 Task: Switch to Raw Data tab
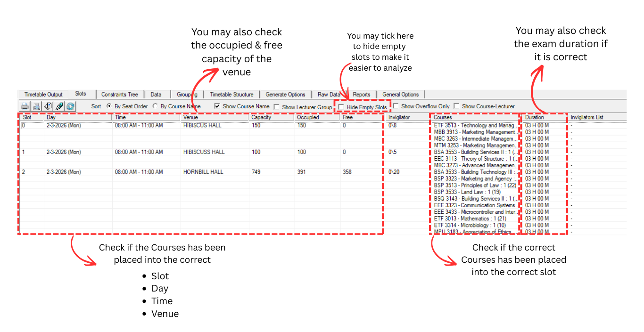(x=329, y=95)
